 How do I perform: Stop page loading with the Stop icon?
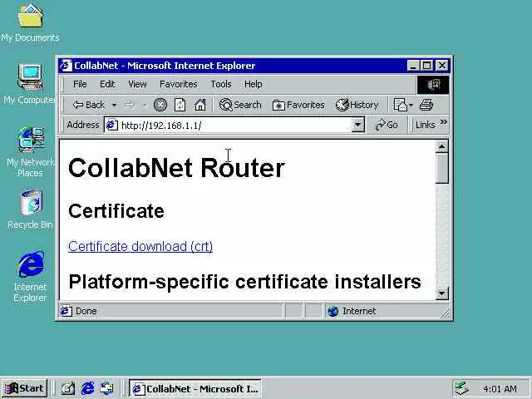click(x=160, y=105)
